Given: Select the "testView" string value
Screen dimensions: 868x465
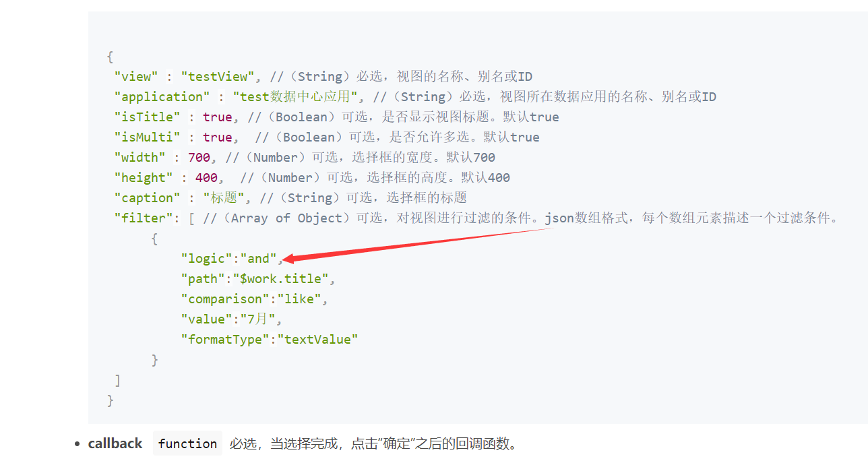Looking at the screenshot, I should (219, 77).
